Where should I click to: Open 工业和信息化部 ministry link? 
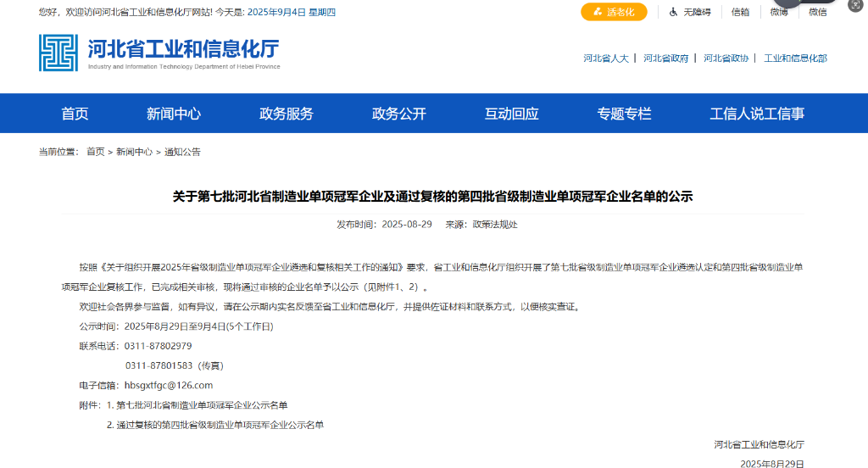point(795,58)
